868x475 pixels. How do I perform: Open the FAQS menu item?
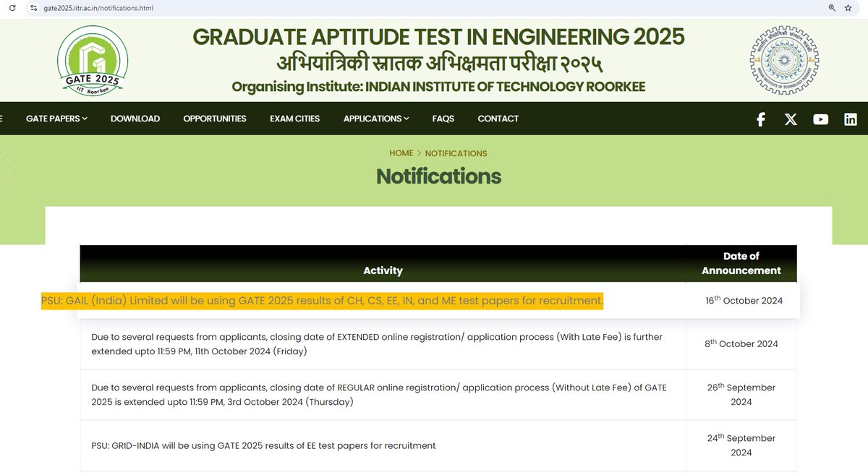443,119
